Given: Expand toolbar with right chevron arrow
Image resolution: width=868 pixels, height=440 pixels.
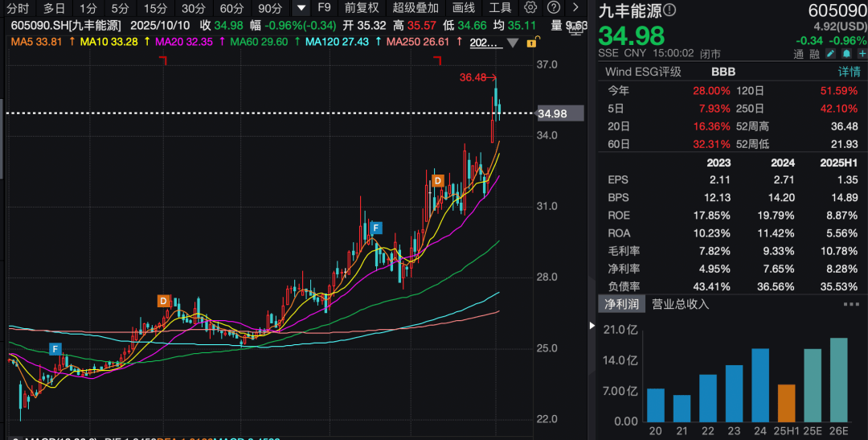Looking at the screenshot, I should (575, 8).
